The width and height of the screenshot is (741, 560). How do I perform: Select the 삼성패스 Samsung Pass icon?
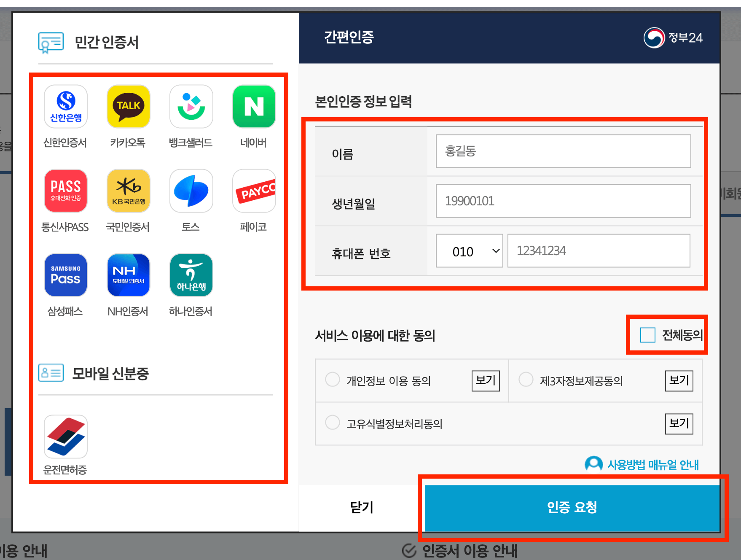tap(65, 275)
